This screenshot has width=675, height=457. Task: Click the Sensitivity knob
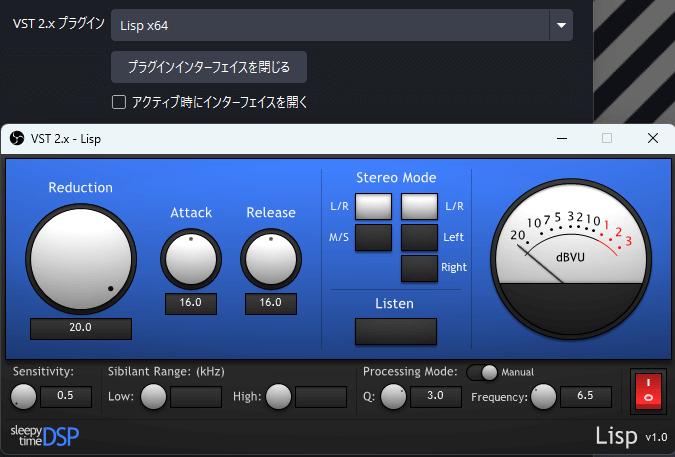(23, 397)
